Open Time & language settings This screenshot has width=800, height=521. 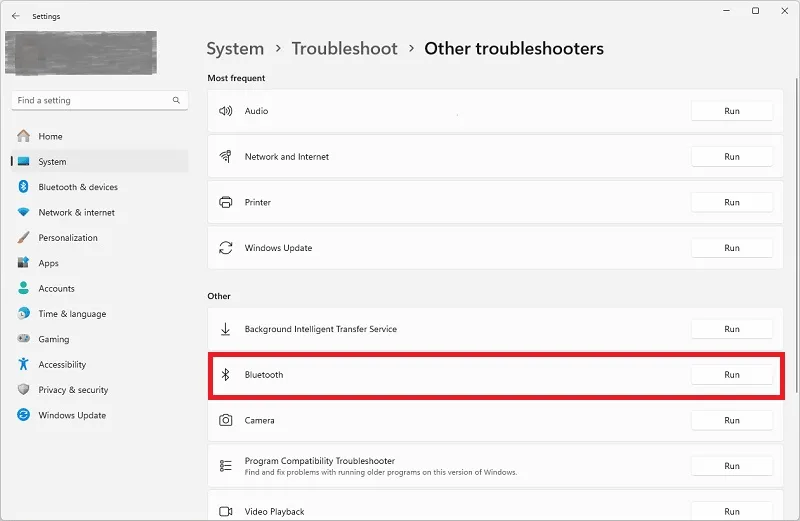pyautogui.click(x=99, y=313)
